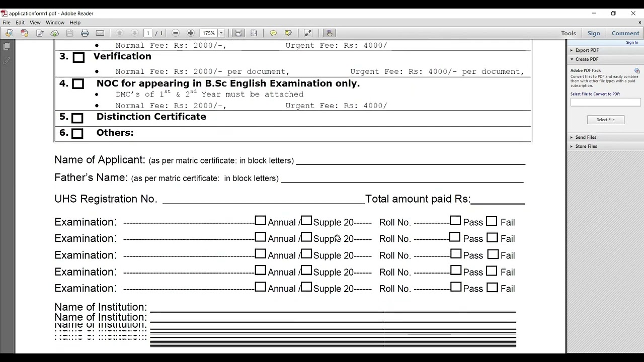Tick Fail checkbox in last Examination row
Image resolution: width=644 pixels, height=362 pixels.
[x=493, y=287]
